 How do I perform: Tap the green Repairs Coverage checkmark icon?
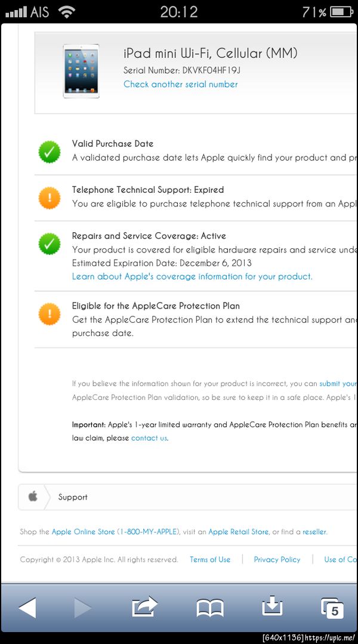[50, 243]
